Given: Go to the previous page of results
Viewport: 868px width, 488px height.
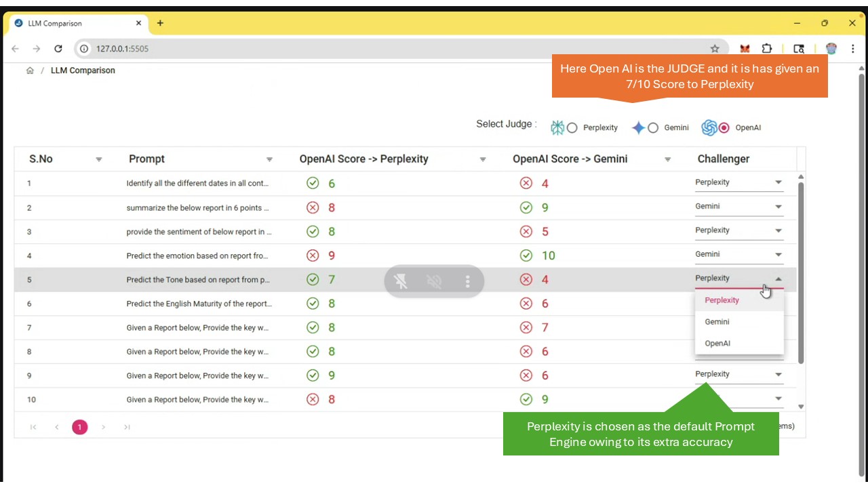Looking at the screenshot, I should pos(57,427).
